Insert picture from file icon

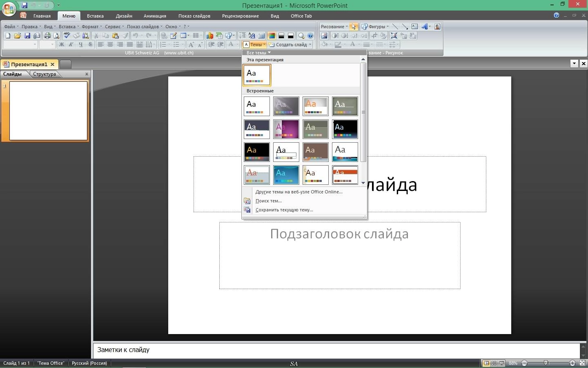(x=324, y=36)
